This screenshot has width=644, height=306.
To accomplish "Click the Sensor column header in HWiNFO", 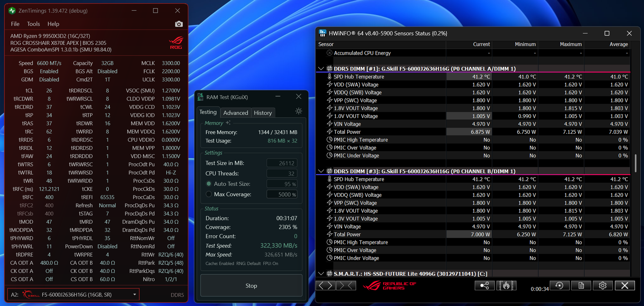I will [x=381, y=44].
